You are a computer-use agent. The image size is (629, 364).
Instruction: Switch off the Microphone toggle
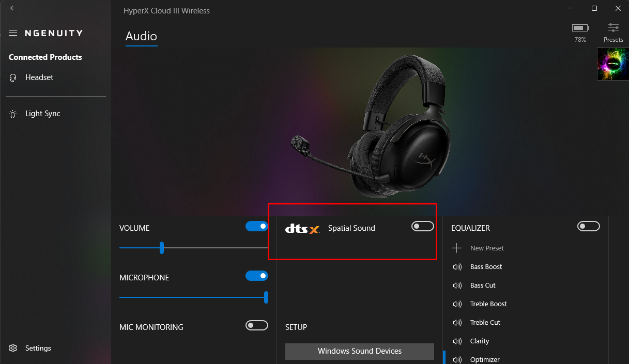(x=257, y=276)
